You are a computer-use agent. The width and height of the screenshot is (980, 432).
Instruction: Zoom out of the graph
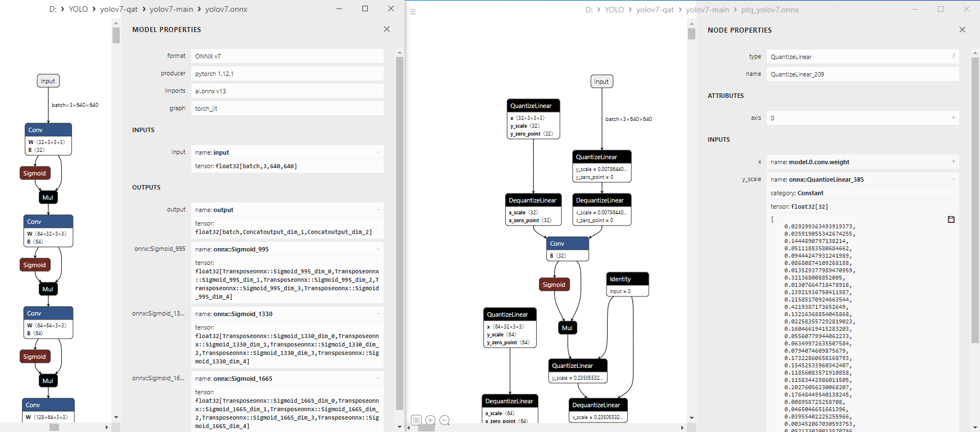(444, 420)
